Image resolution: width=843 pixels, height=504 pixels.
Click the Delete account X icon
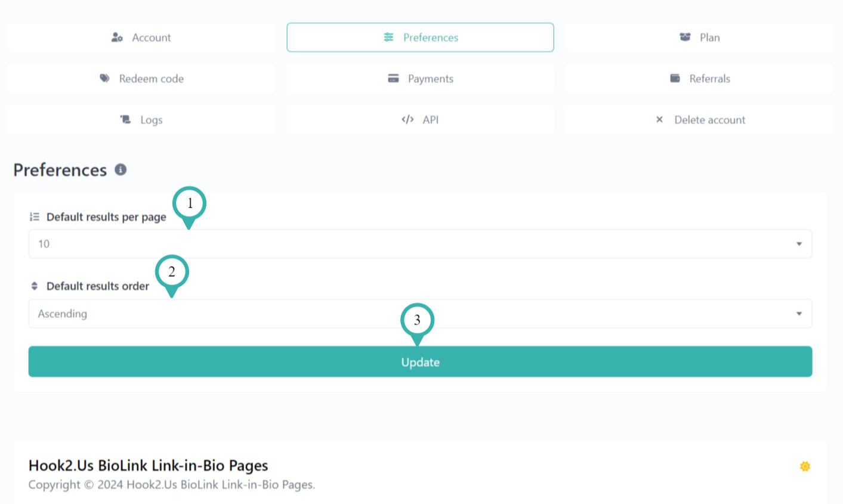coord(659,119)
